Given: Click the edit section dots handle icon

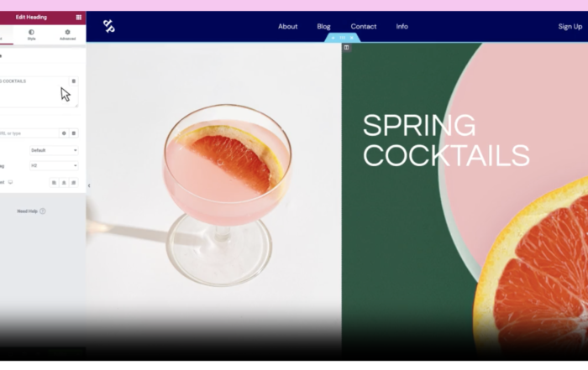Looking at the screenshot, I should pyautogui.click(x=342, y=38).
